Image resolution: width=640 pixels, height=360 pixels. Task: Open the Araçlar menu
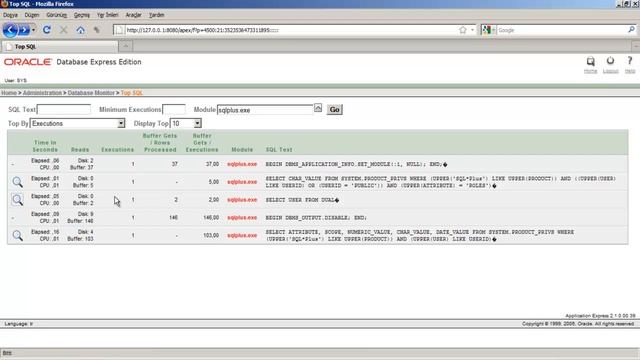[133, 15]
